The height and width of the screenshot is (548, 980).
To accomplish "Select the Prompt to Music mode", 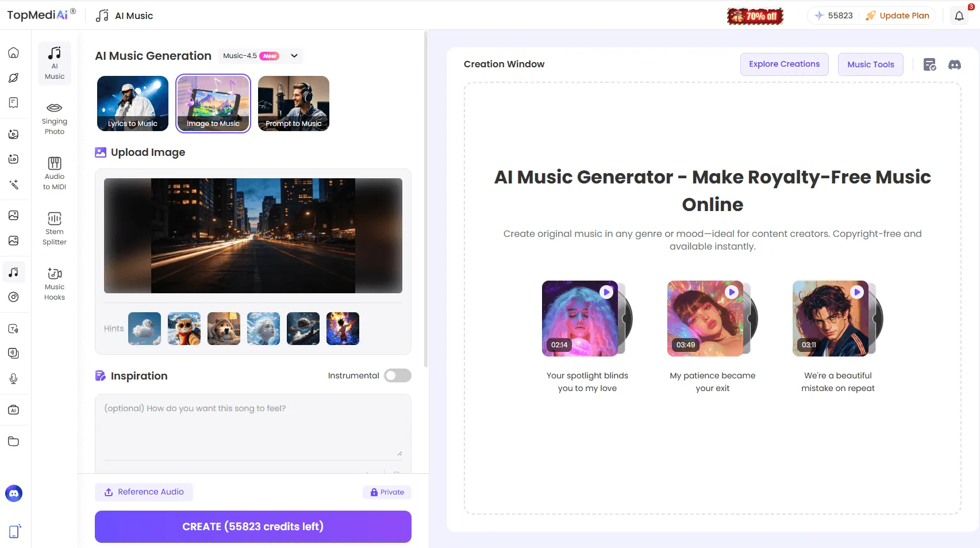I will [293, 104].
